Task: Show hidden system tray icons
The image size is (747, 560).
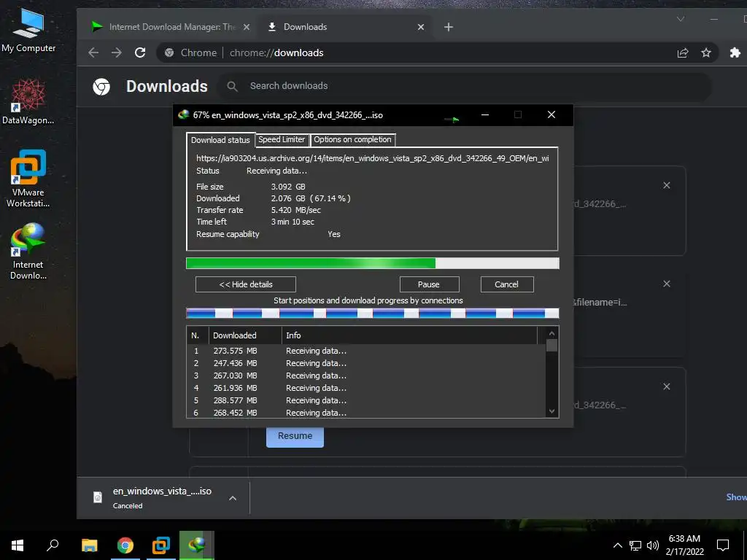Action: pos(617,545)
